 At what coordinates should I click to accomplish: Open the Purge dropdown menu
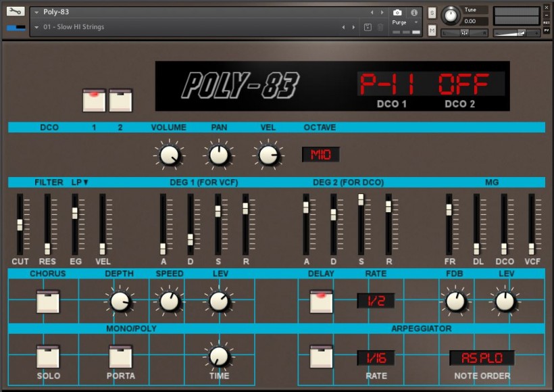(405, 22)
